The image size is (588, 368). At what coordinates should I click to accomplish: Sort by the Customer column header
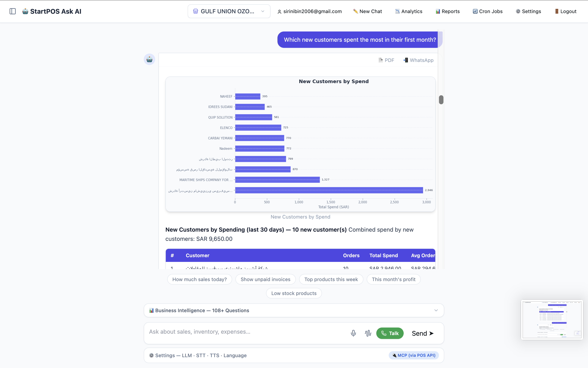tap(197, 255)
